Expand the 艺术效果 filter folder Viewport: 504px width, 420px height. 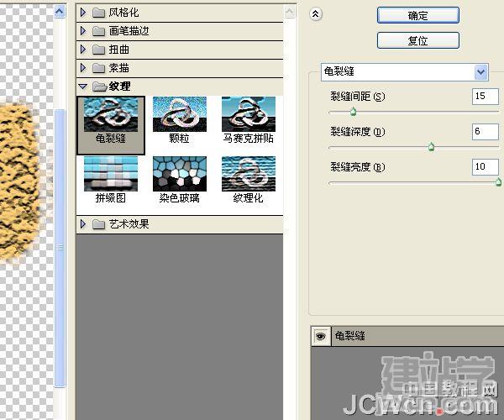pos(83,224)
